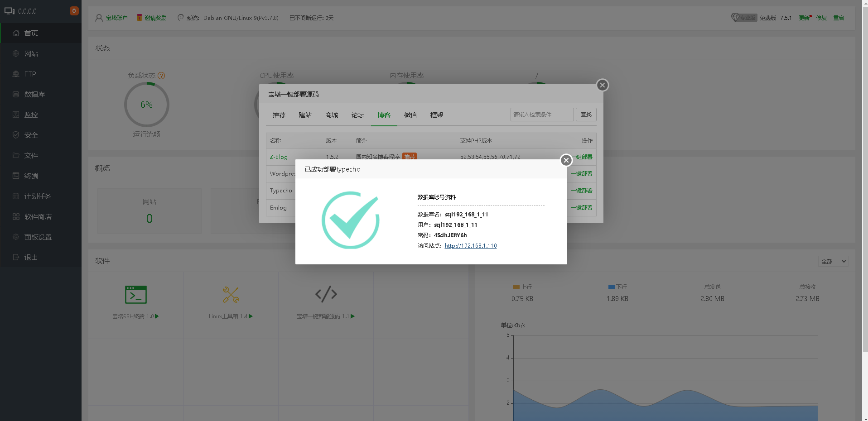The width and height of the screenshot is (868, 421).
Task: Click the 负载状态 help question icon
Action: pyautogui.click(x=161, y=76)
